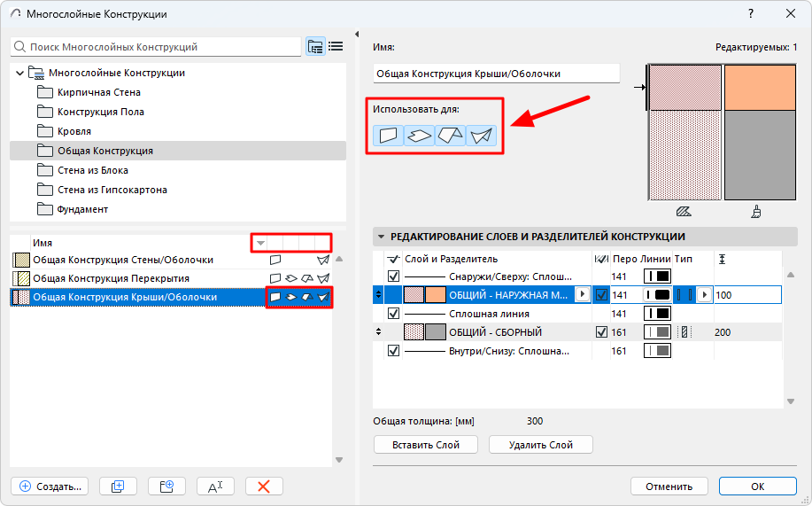Toggle end line checkbox for ОБЩИЙ - НАРУЖНАЯ

(601, 295)
